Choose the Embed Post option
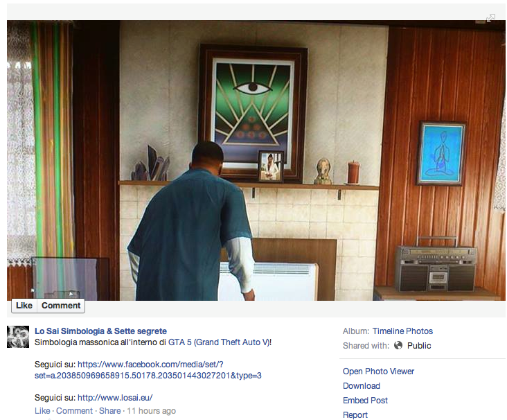507x420 pixels. [x=365, y=401]
